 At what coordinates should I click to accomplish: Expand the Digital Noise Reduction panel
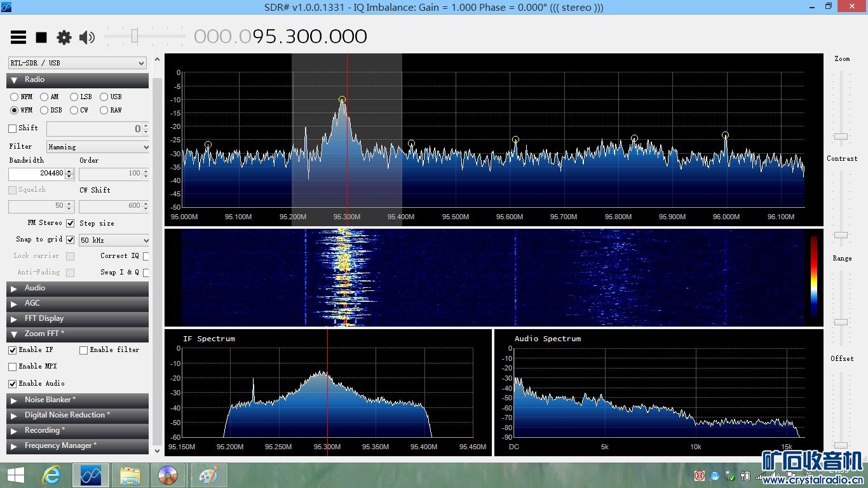click(x=78, y=416)
